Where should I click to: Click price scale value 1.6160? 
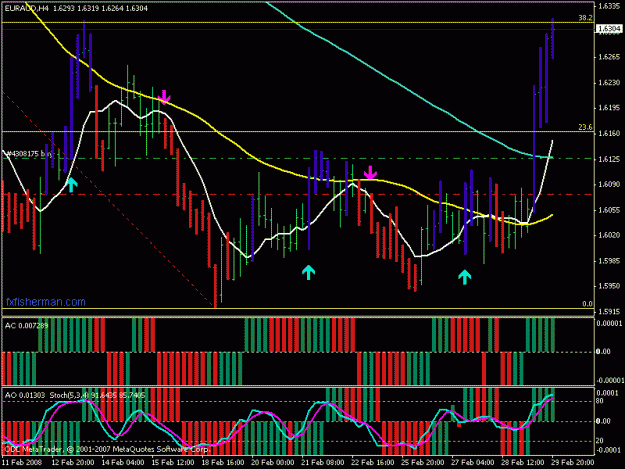(x=609, y=133)
